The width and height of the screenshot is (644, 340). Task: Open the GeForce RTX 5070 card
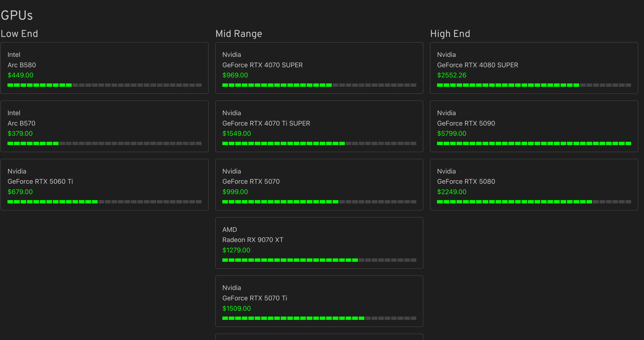coord(319,184)
